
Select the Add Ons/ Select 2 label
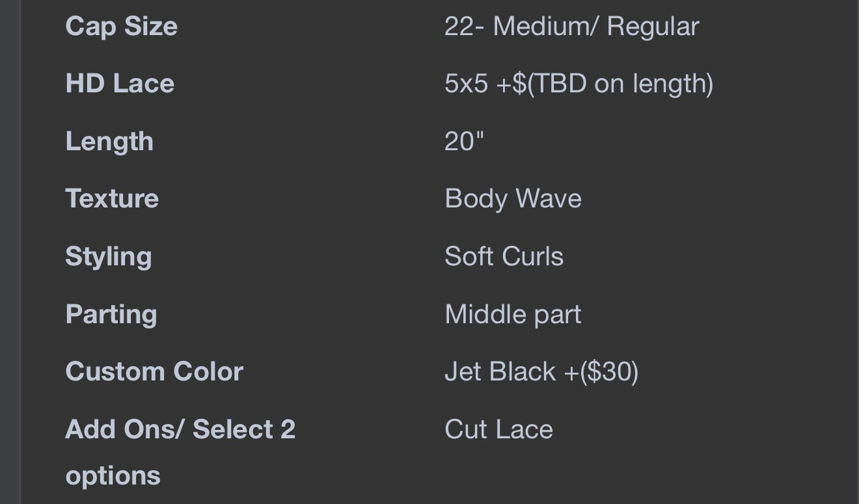click(180, 429)
